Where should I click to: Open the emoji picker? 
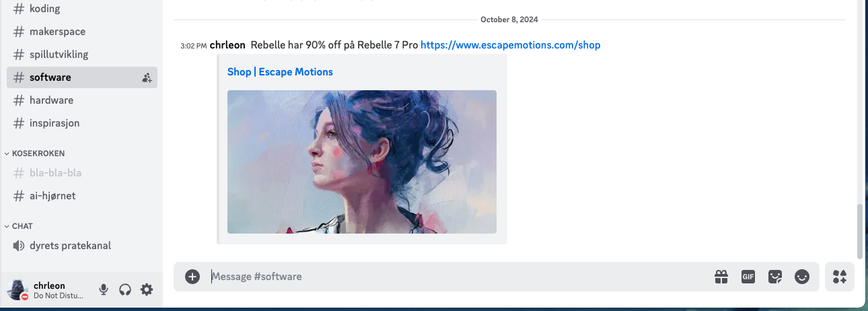coord(802,277)
